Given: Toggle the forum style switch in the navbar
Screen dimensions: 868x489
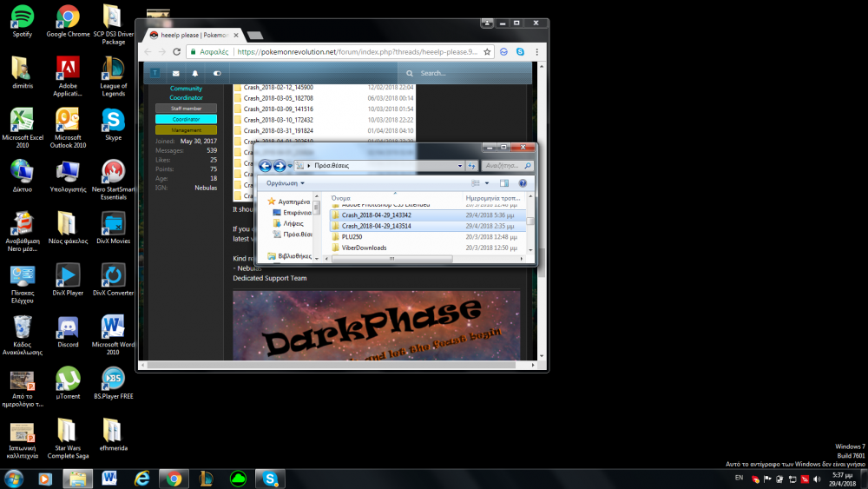Looking at the screenshot, I should (x=216, y=74).
